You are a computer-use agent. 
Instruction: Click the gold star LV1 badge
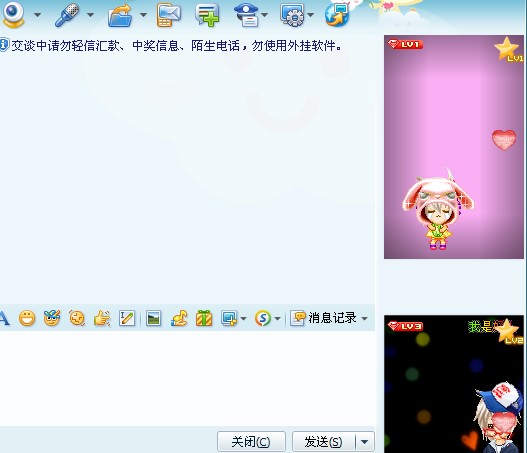pos(509,49)
